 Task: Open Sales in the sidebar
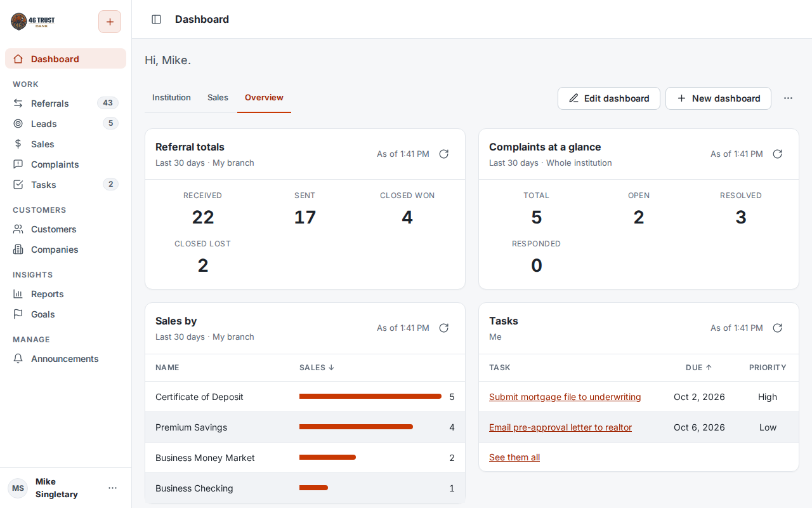(x=65, y=144)
